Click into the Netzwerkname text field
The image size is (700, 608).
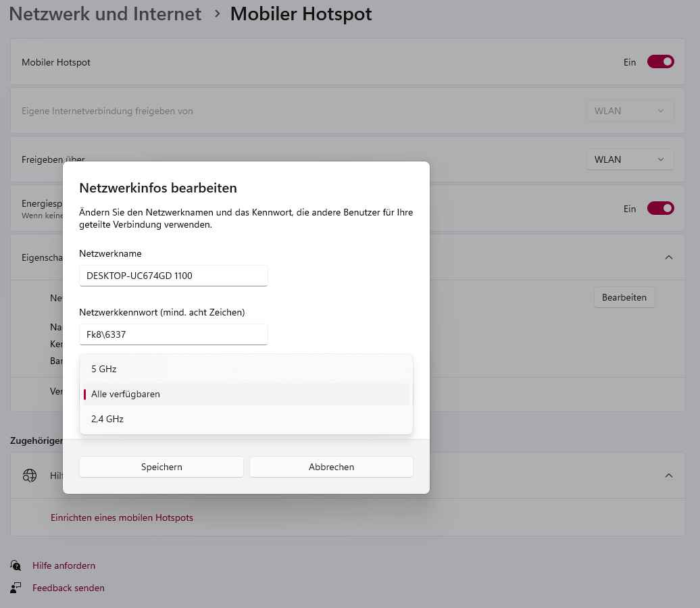tap(173, 276)
